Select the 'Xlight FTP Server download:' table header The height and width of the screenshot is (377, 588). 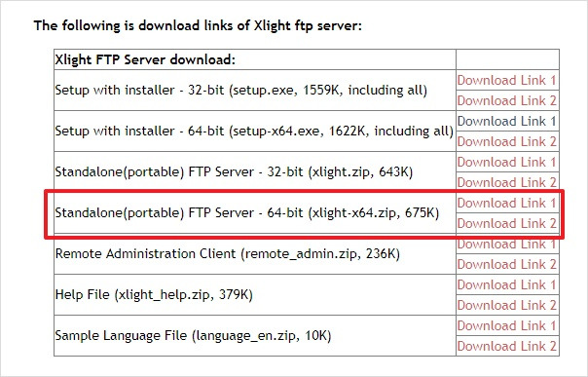[145, 59]
